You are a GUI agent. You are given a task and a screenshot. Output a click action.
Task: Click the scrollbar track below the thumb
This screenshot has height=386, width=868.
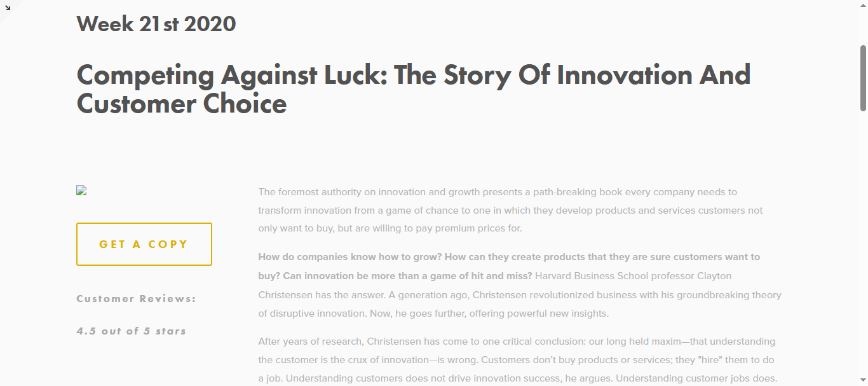coord(863,254)
